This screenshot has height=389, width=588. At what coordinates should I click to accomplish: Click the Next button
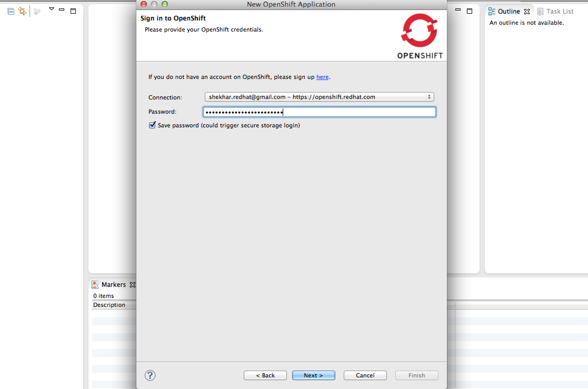point(313,375)
